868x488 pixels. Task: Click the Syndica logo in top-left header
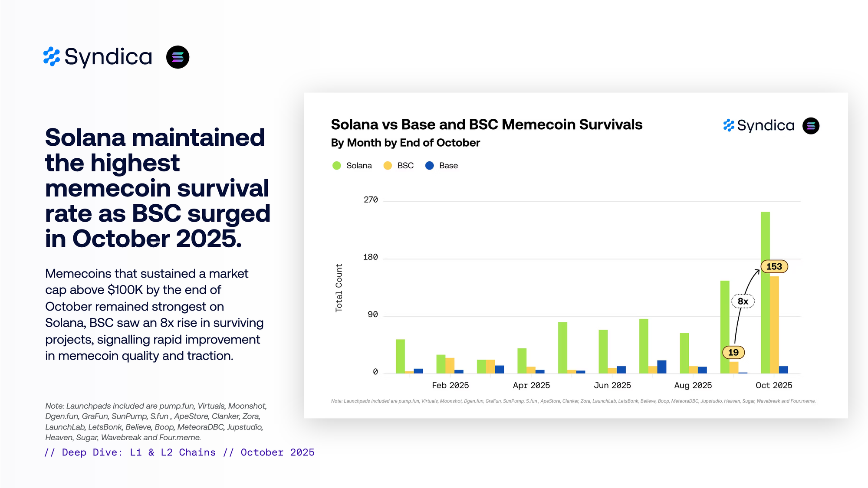pos(98,57)
